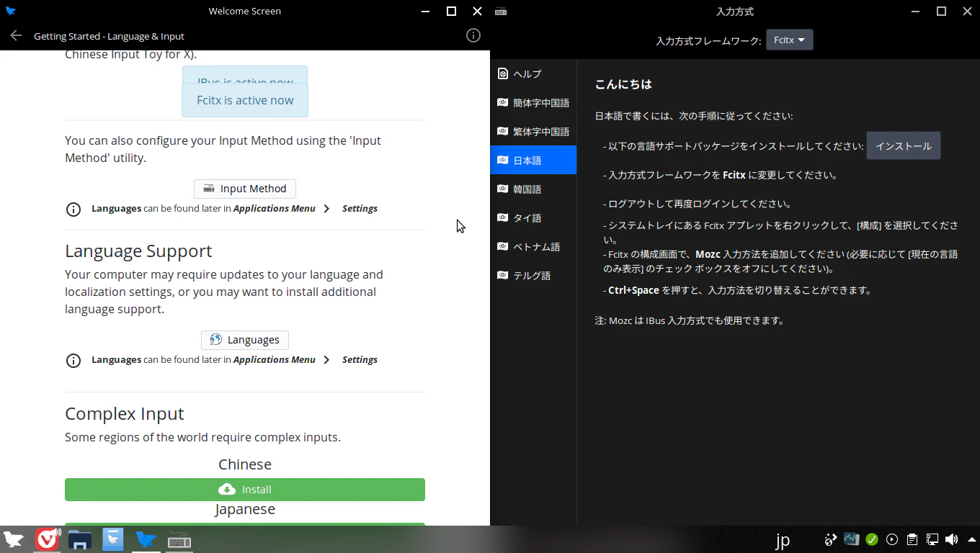Open the Fcitx framework dropdown

[x=789, y=40]
